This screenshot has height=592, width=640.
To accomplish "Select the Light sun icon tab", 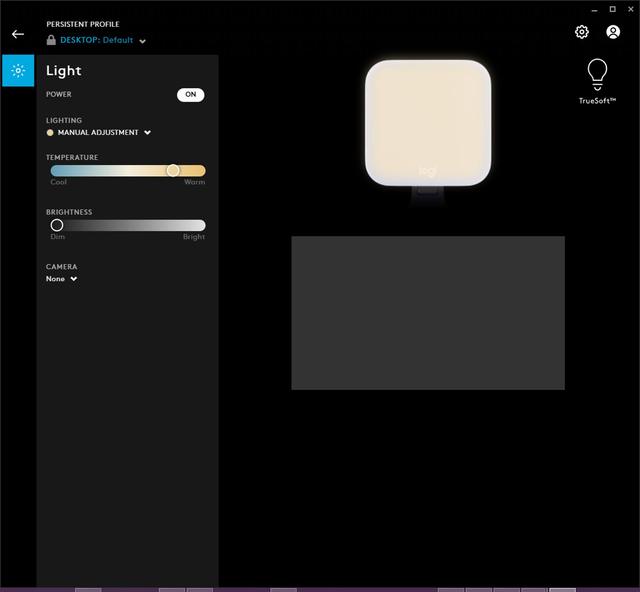I will click(x=18, y=71).
